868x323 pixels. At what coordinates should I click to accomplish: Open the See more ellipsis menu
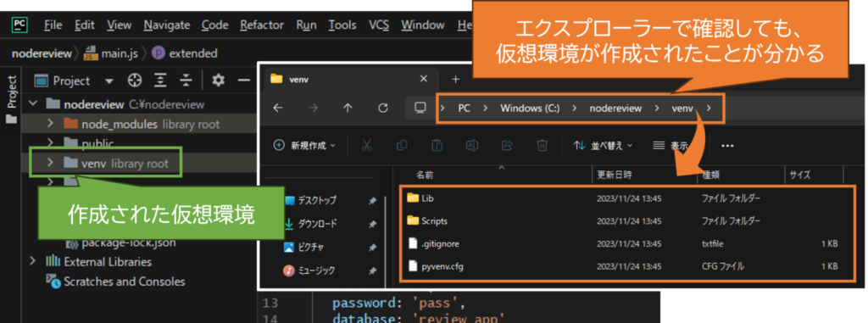[x=727, y=145]
